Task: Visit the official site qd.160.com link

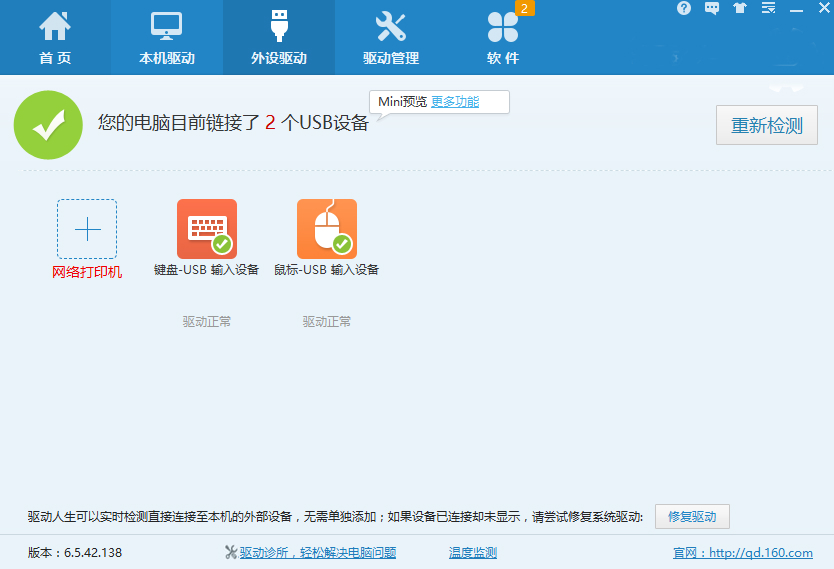Action: [x=743, y=553]
